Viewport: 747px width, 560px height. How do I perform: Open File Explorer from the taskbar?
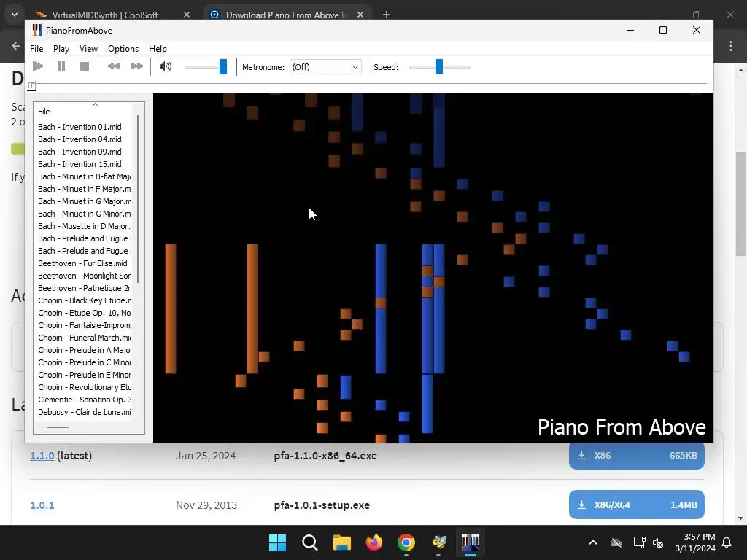point(341,542)
